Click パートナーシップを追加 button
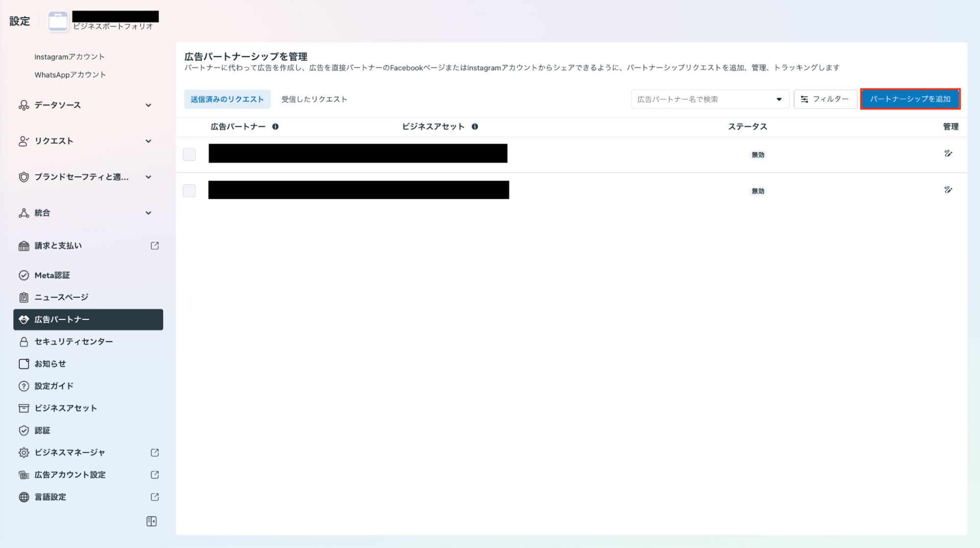 point(910,99)
